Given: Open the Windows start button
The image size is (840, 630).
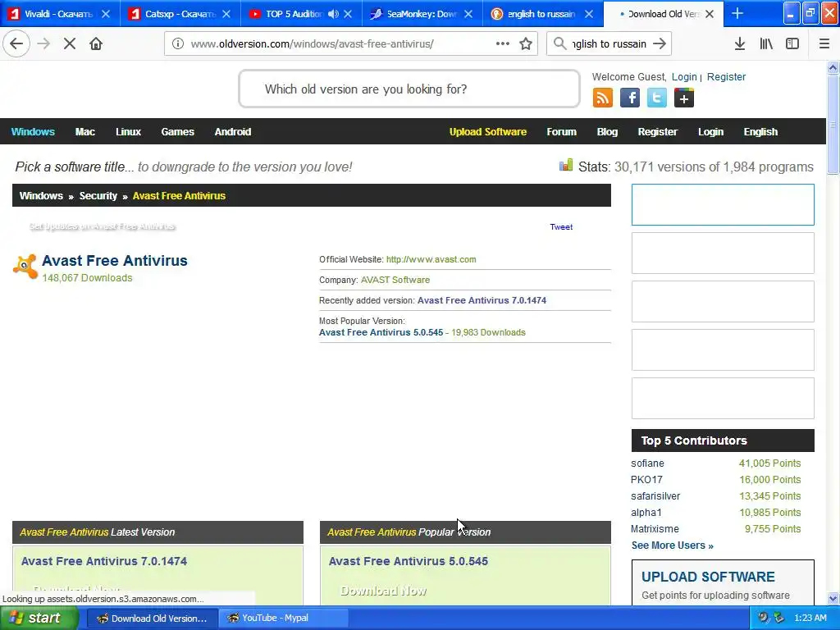Looking at the screenshot, I should click(38, 619).
